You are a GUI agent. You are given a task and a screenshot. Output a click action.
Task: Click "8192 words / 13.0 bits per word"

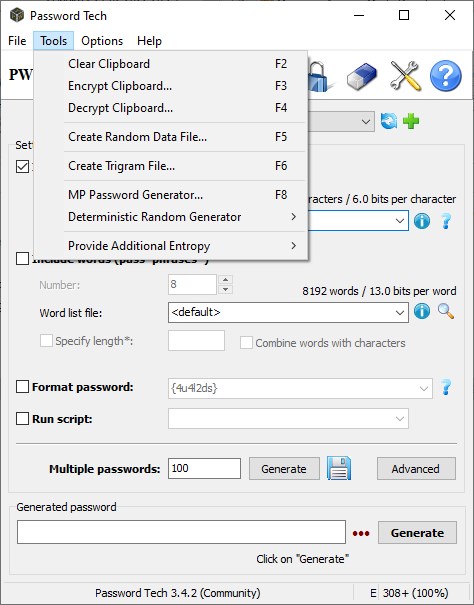[379, 291]
